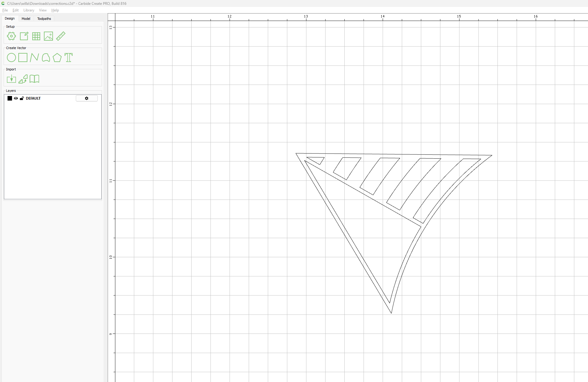
Task: Select the Polygon vector tool
Action: [x=57, y=57]
